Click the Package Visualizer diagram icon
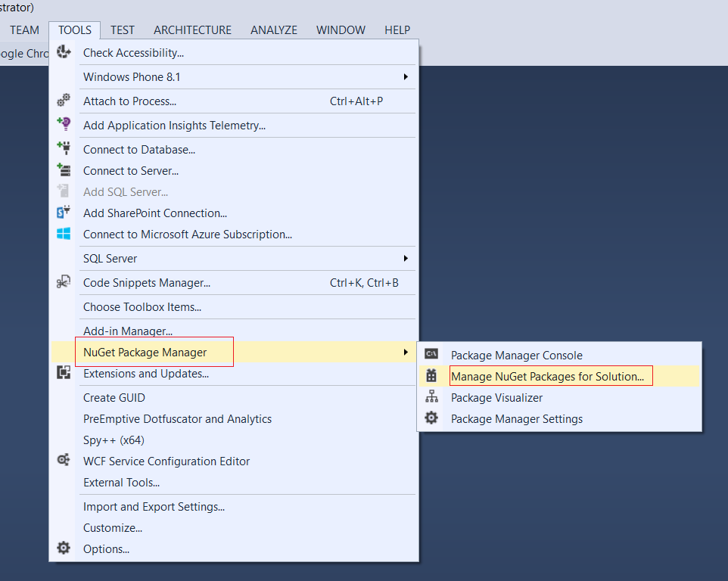The image size is (728, 581). point(431,397)
